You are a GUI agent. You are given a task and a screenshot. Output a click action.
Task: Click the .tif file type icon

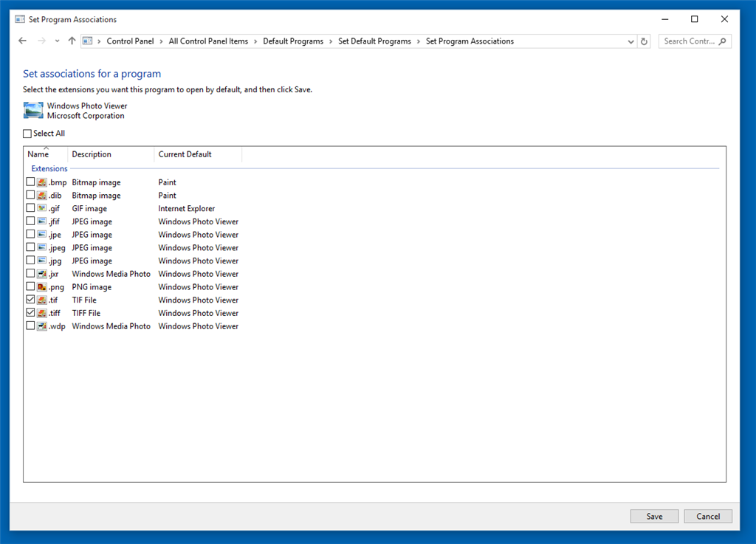(x=42, y=300)
